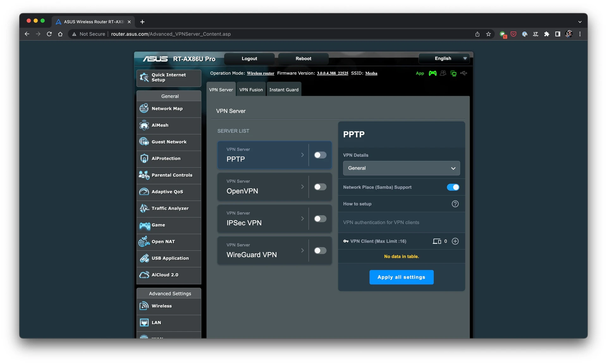Screen dimensions: 607x364
Task: Click the browser reload icon
Action: tap(49, 34)
